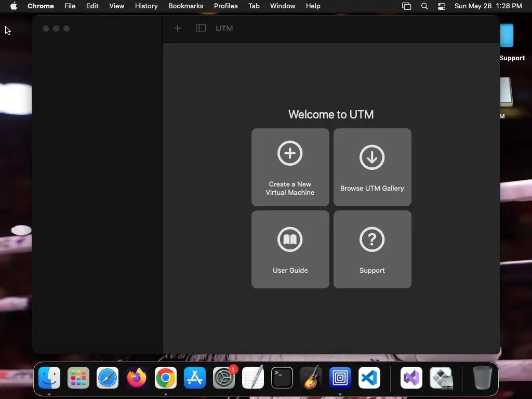
Task: Click the date and time display
Action: (x=488, y=6)
